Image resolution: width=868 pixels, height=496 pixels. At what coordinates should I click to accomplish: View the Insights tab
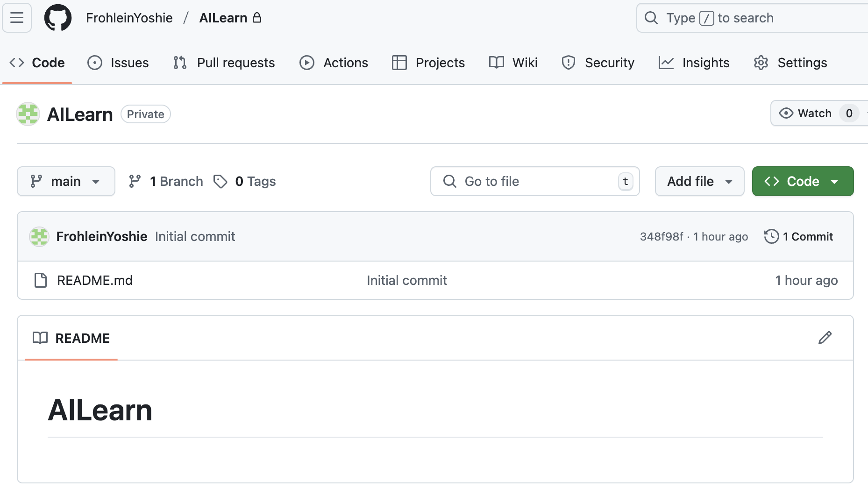694,63
